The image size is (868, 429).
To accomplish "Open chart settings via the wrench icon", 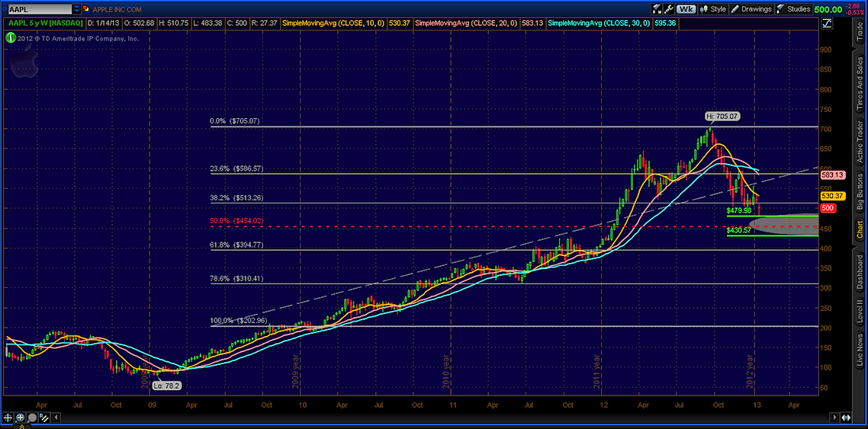I will pos(668,9).
